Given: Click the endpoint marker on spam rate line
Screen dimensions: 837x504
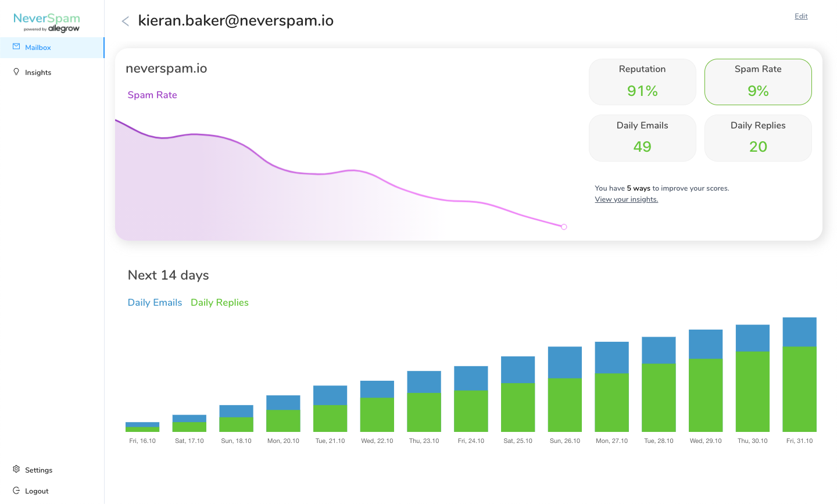Looking at the screenshot, I should [564, 227].
